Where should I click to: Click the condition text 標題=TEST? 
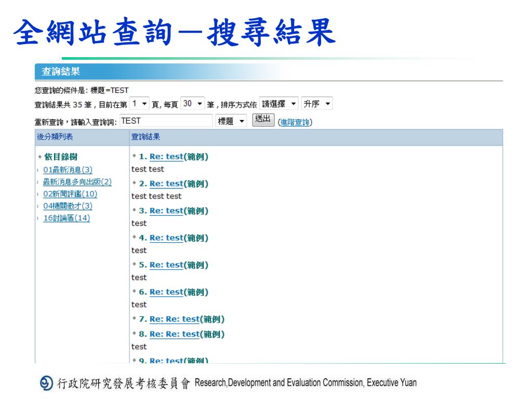(x=109, y=90)
